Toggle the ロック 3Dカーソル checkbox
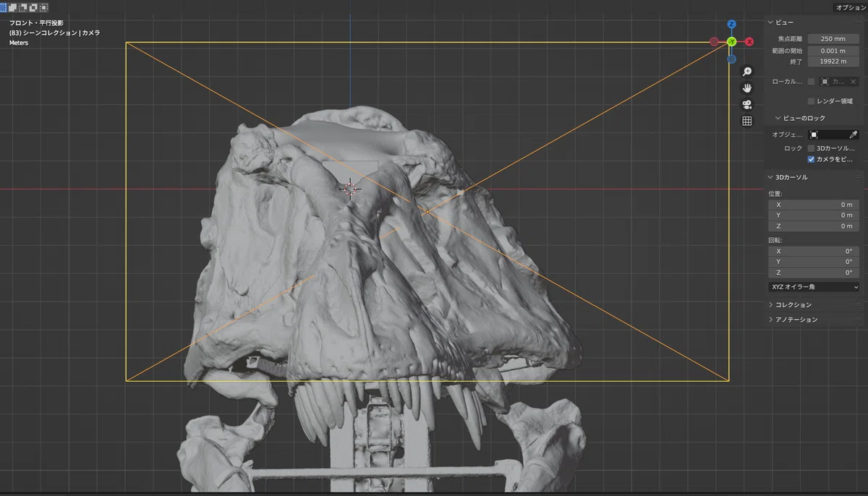The width and height of the screenshot is (868, 496). click(x=811, y=148)
